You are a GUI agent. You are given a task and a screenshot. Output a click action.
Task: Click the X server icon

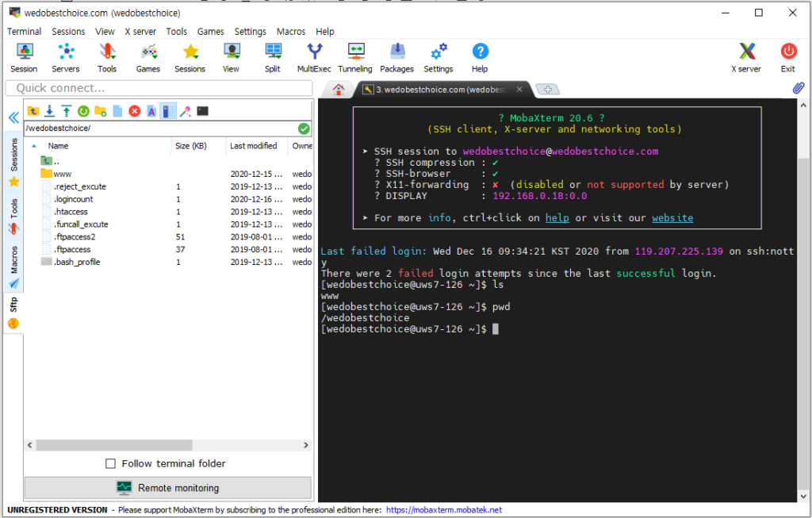(745, 58)
